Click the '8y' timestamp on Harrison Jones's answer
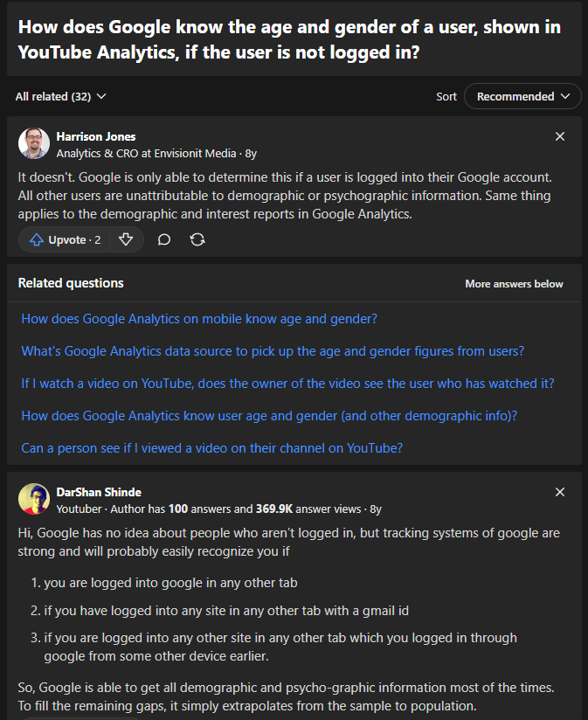The height and width of the screenshot is (720, 588). click(251, 154)
